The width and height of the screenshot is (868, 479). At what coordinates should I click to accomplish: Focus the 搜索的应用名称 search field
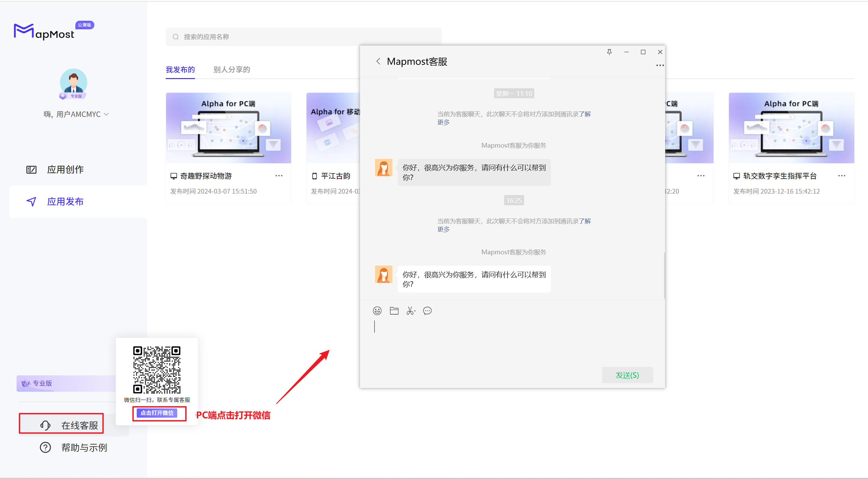pyautogui.click(x=303, y=37)
